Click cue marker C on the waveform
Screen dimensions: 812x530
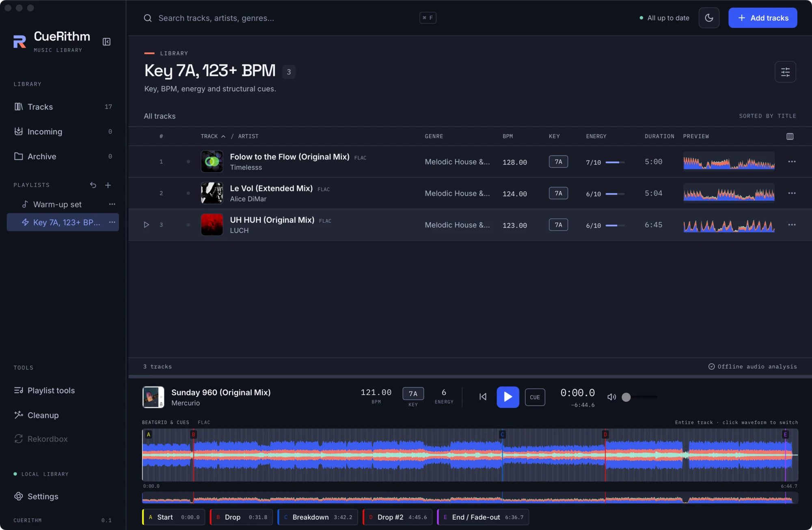(x=502, y=435)
